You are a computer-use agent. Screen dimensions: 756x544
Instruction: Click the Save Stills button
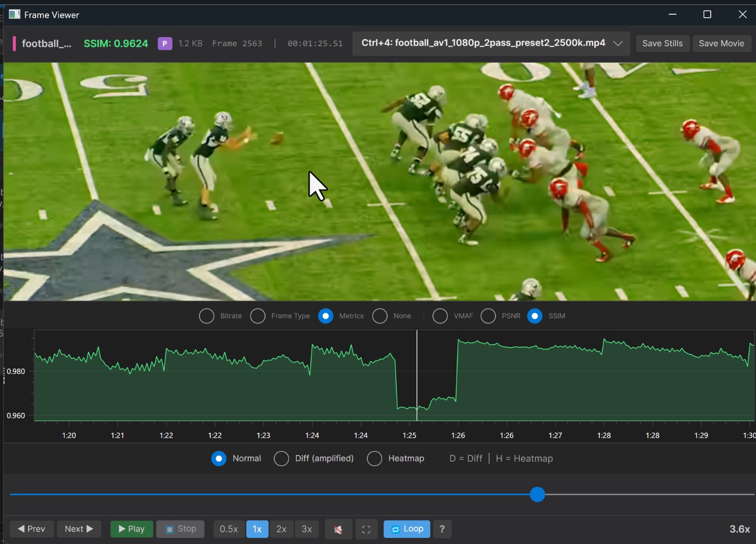click(662, 44)
